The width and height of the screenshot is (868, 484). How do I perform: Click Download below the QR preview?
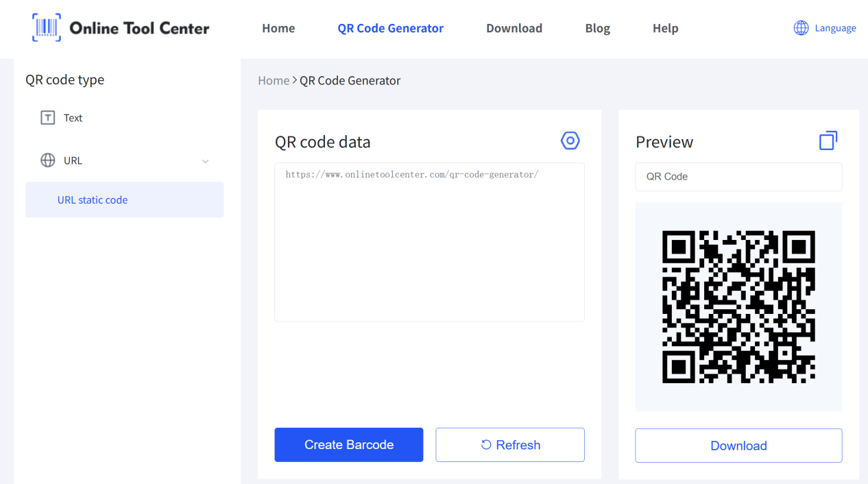pos(738,446)
